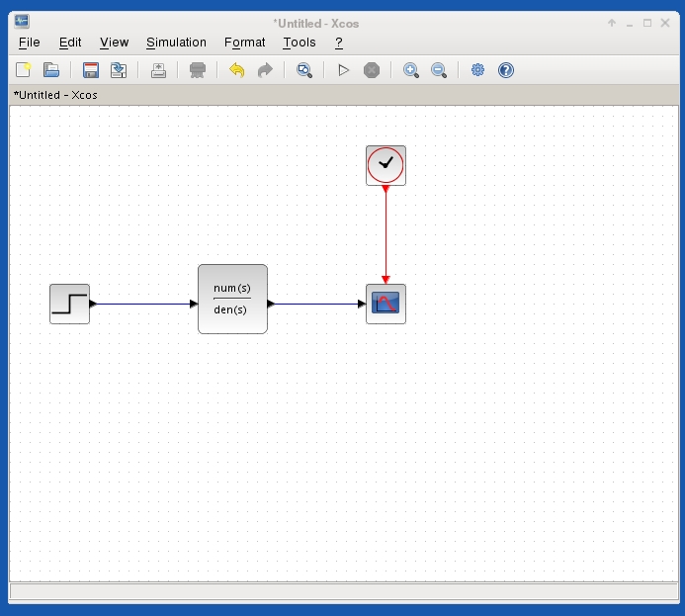Select the clock block in the diagram
This screenshot has height=616, width=685.
coord(385,165)
